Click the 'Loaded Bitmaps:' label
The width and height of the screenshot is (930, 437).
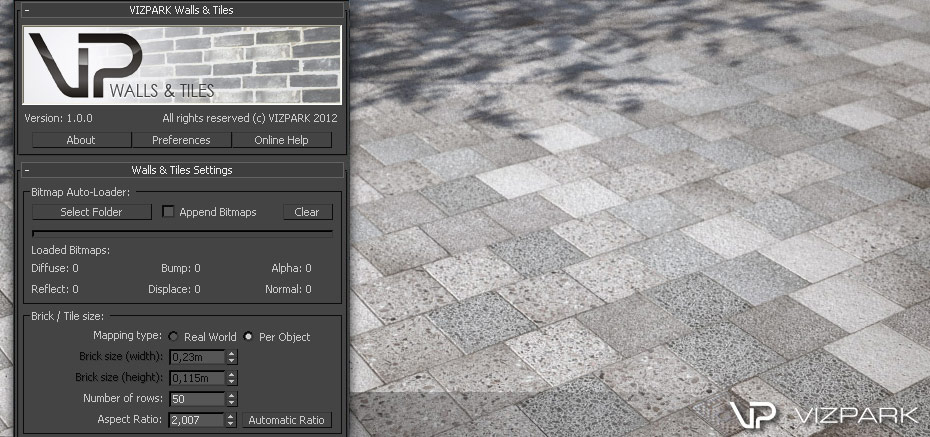click(71, 250)
